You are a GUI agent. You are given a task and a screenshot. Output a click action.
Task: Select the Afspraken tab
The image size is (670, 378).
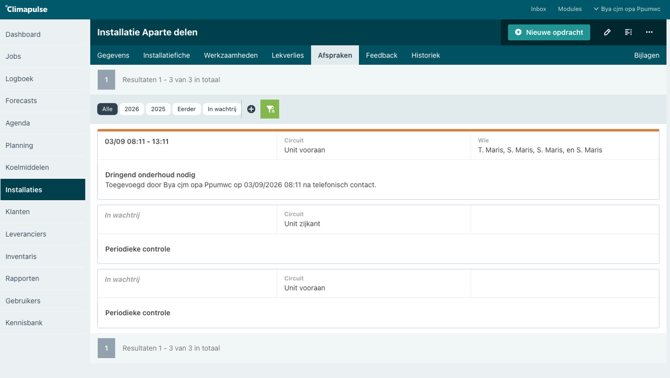pyautogui.click(x=335, y=56)
